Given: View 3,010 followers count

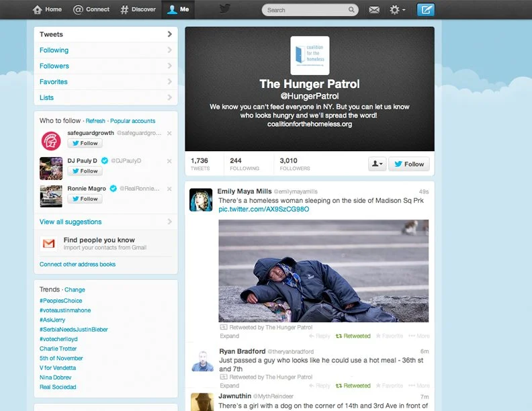Looking at the screenshot, I should tap(295, 164).
